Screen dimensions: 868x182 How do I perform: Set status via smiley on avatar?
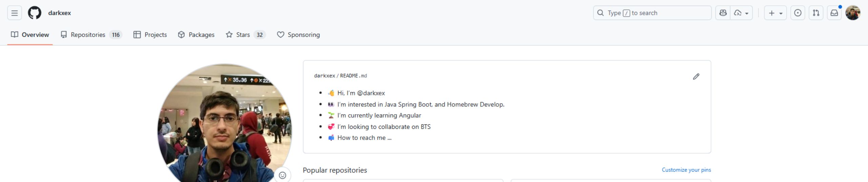point(282,175)
